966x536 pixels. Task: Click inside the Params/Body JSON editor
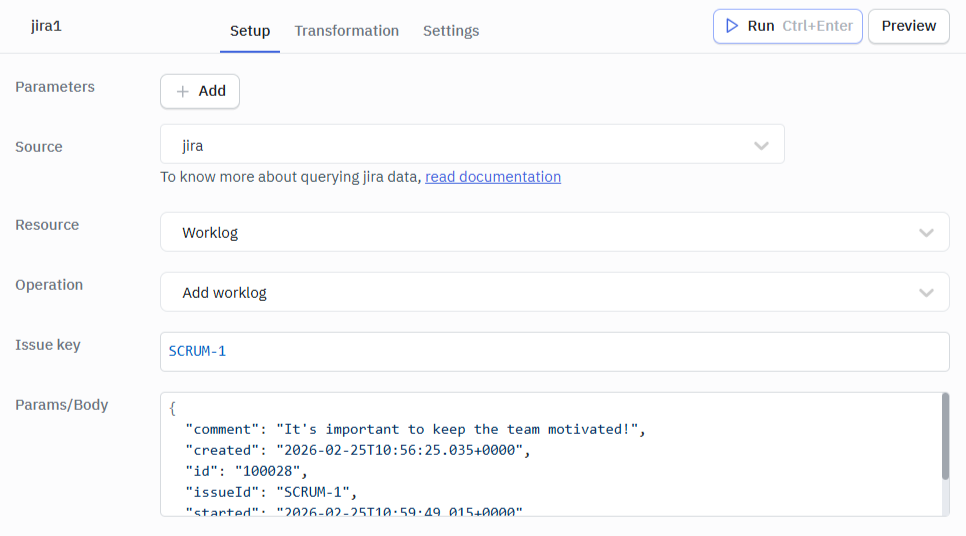tap(551, 455)
